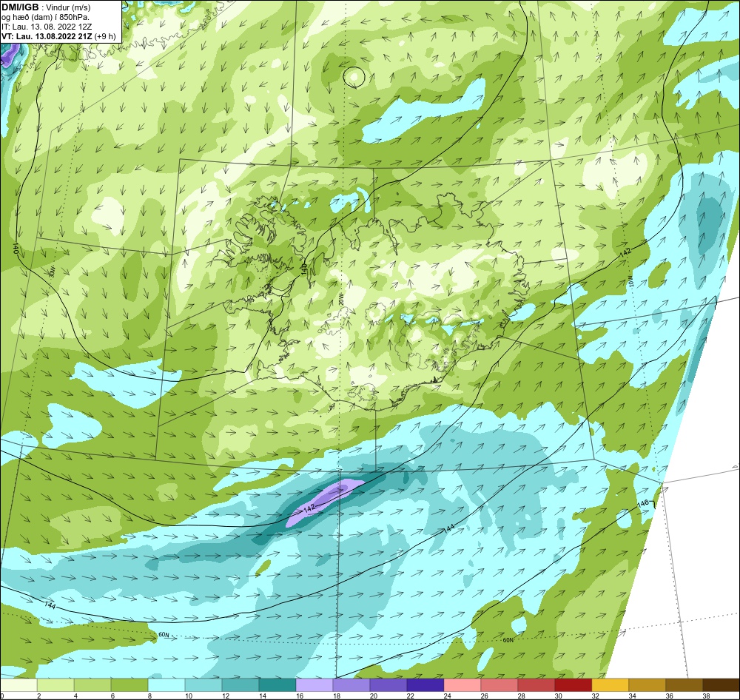Image resolution: width=740 pixels, height=700 pixels.
Task: Select the '(+9 h)' forecast offset text
Action: click(105, 36)
